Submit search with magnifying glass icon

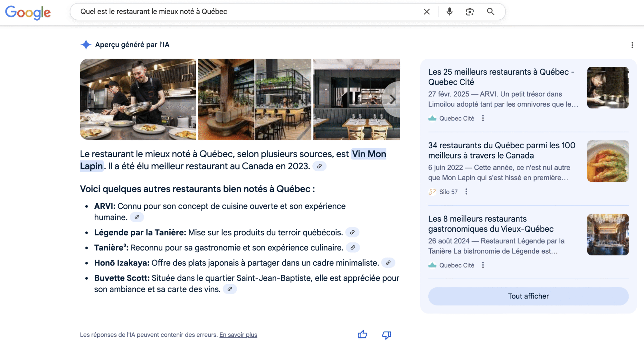490,12
